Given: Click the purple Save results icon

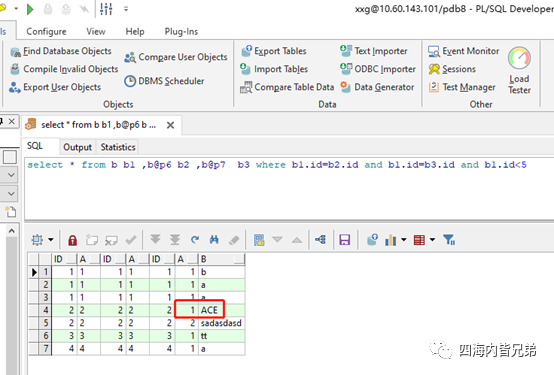Looking at the screenshot, I should [344, 240].
